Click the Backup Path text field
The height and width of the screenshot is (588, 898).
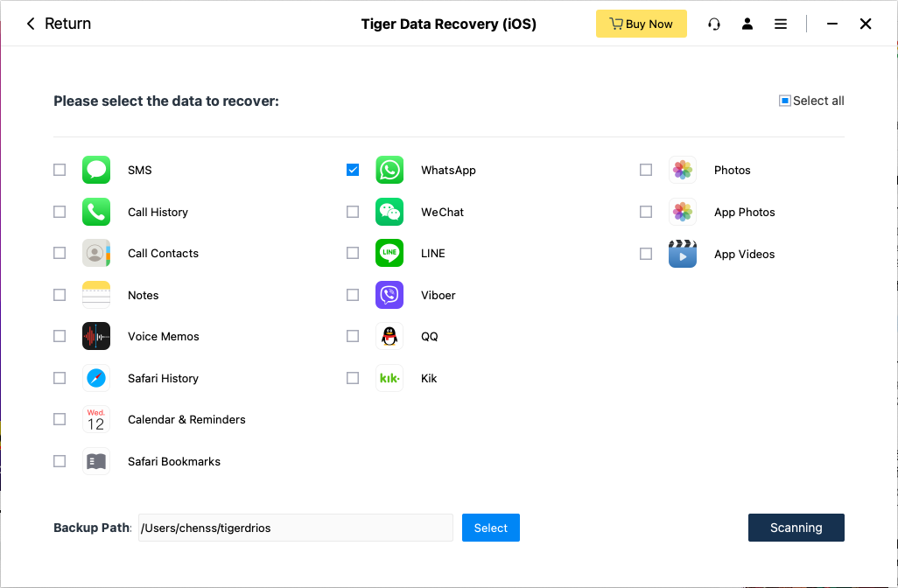295,528
